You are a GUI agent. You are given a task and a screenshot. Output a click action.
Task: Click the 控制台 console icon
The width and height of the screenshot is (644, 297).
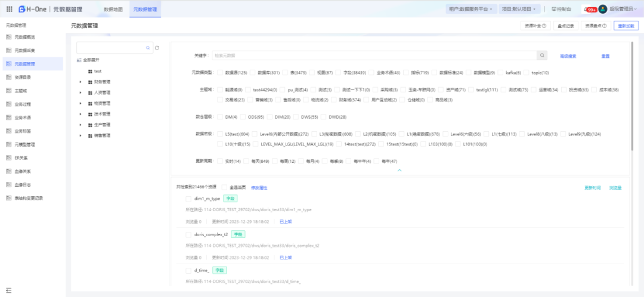[x=554, y=9]
